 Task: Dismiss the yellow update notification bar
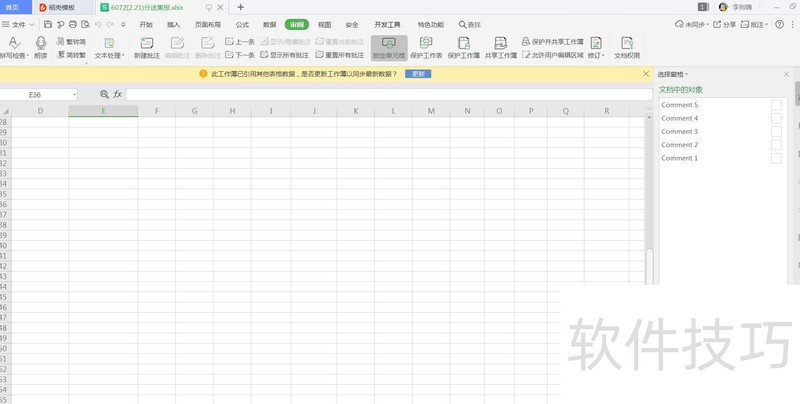point(646,74)
